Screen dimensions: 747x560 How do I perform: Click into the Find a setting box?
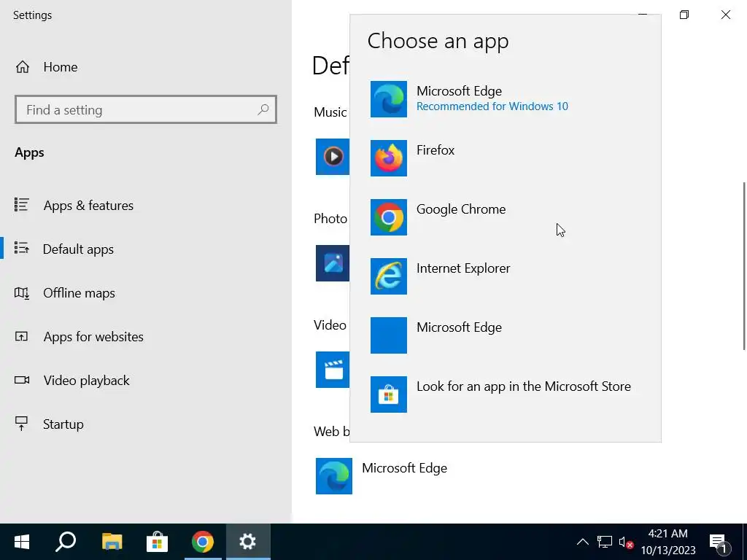pos(146,110)
